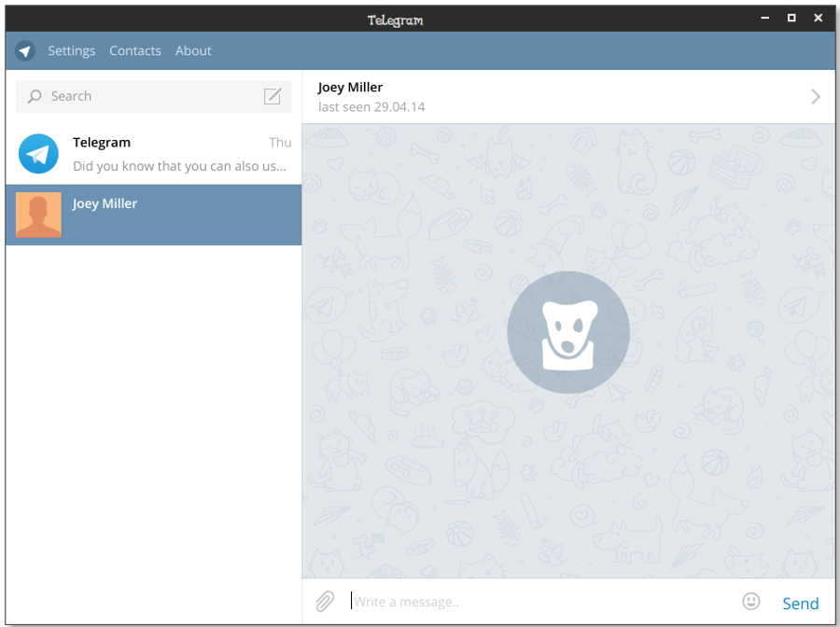840x627 pixels.
Task: Click the paperclip attach file icon
Action: coord(325,601)
